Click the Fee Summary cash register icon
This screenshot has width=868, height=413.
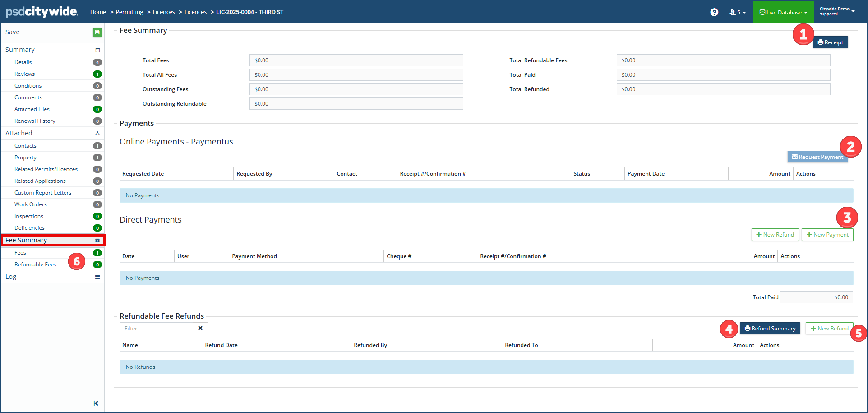[x=97, y=241]
